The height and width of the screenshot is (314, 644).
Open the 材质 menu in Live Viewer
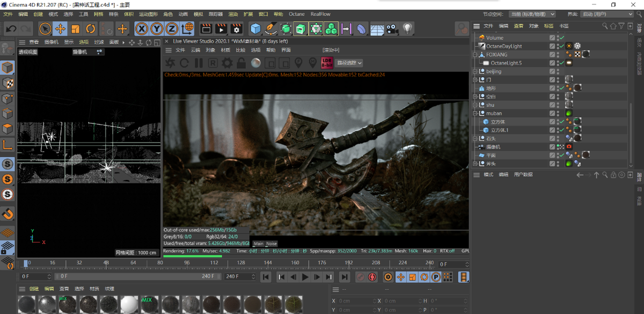coord(225,50)
